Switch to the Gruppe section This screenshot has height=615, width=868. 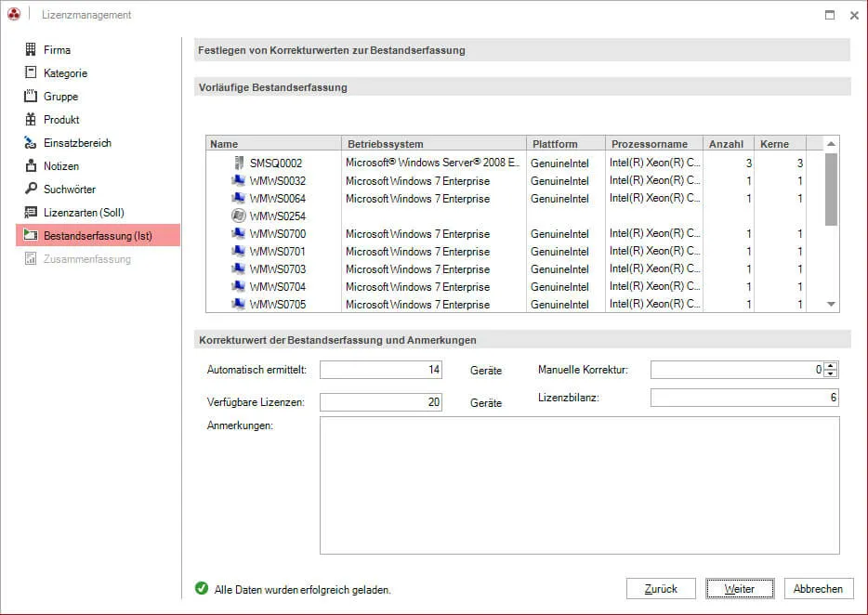pos(61,97)
